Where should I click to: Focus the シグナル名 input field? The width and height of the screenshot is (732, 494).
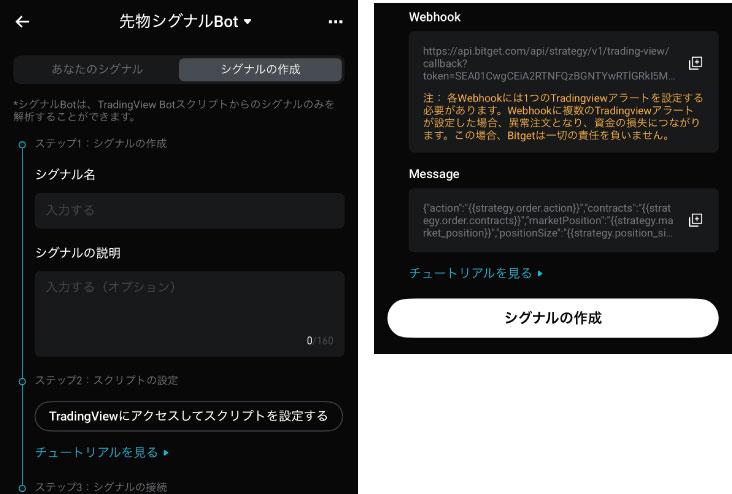[189, 211]
